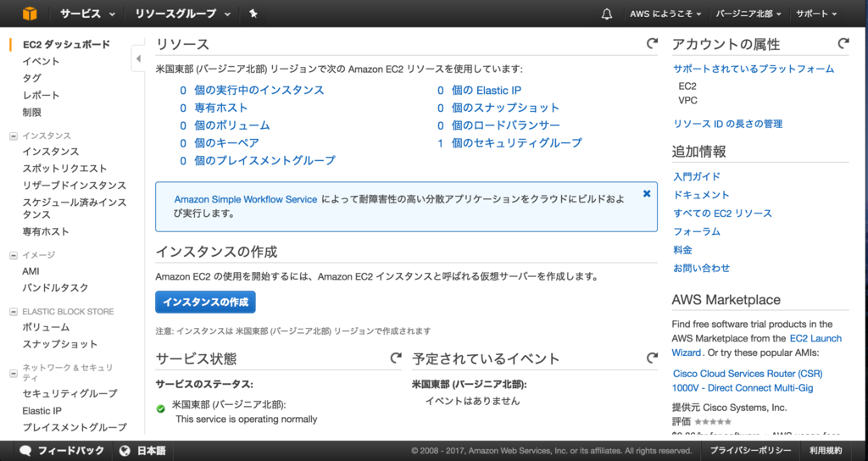Click the globe language icon
The height and width of the screenshot is (461, 868).
coord(125,451)
